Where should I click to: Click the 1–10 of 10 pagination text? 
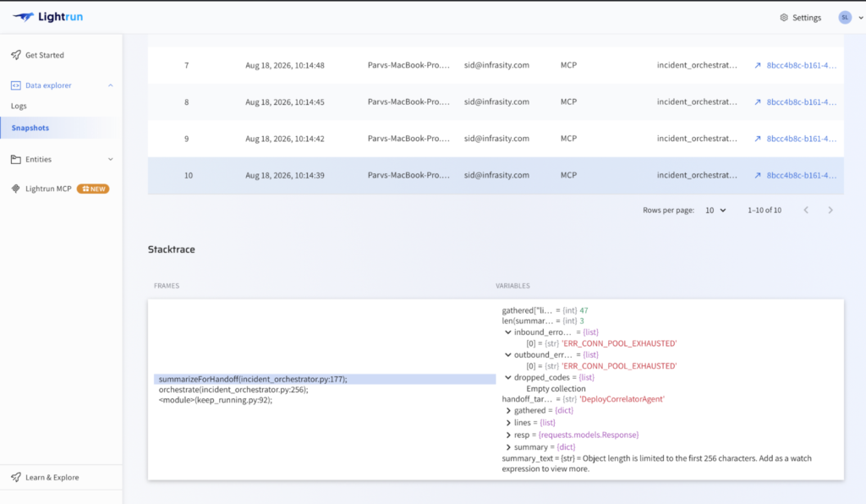[x=765, y=211]
